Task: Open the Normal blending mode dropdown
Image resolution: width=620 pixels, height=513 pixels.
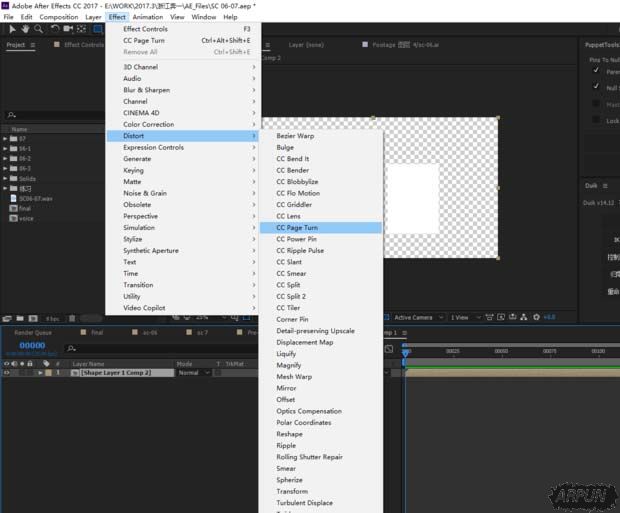Action: [x=188, y=372]
